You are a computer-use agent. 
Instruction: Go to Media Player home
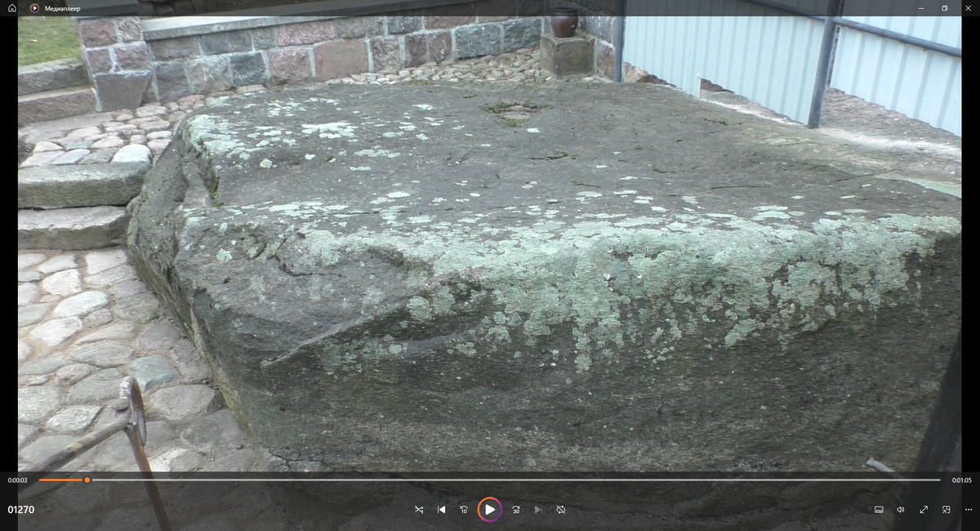click(11, 8)
